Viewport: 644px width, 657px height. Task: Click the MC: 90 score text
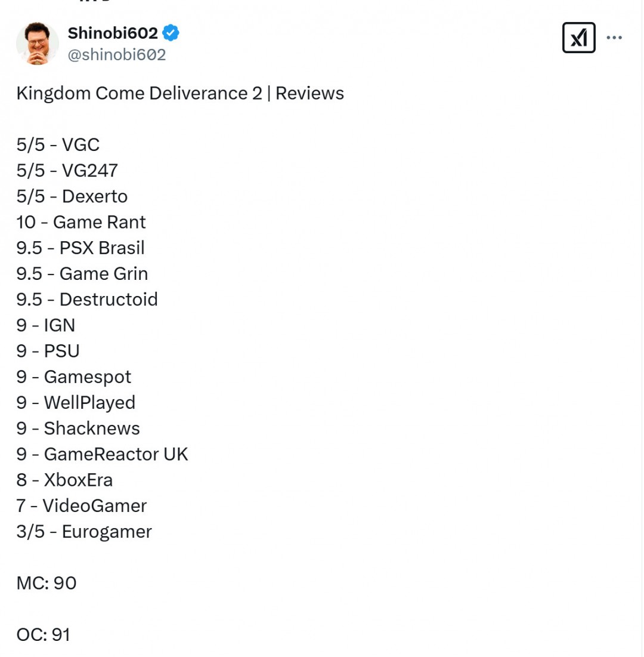coord(47,583)
